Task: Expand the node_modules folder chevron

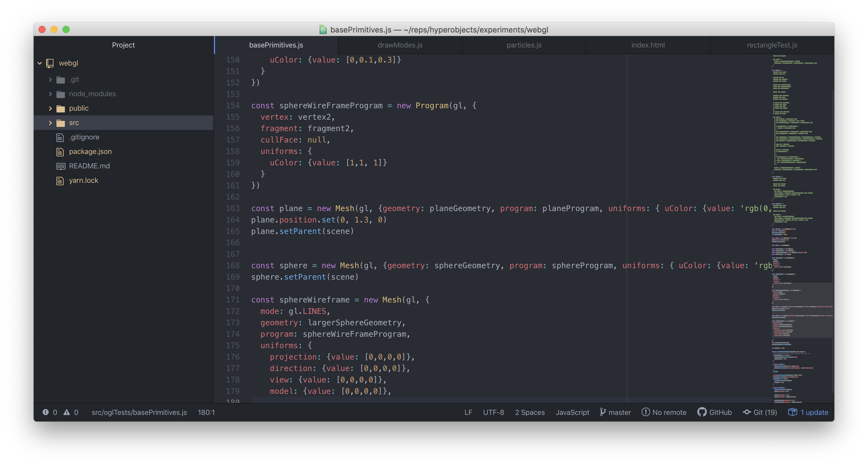Action: coord(50,94)
